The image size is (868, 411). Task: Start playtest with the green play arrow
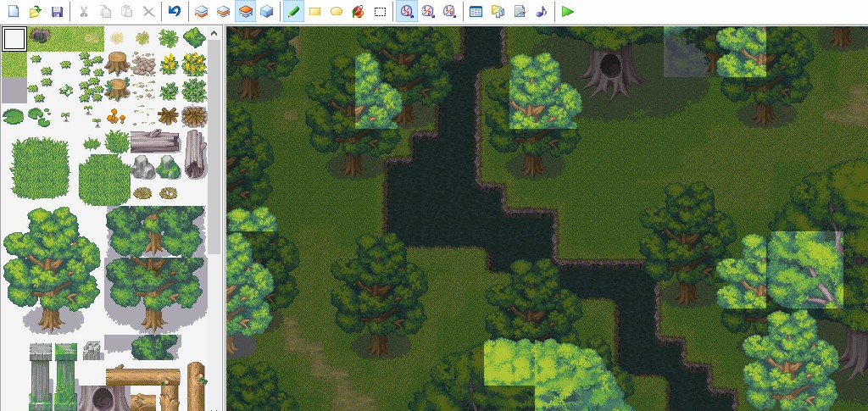coord(567,11)
